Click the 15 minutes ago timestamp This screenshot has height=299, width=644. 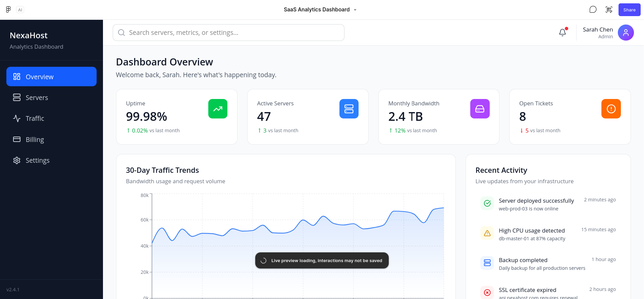pyautogui.click(x=598, y=230)
